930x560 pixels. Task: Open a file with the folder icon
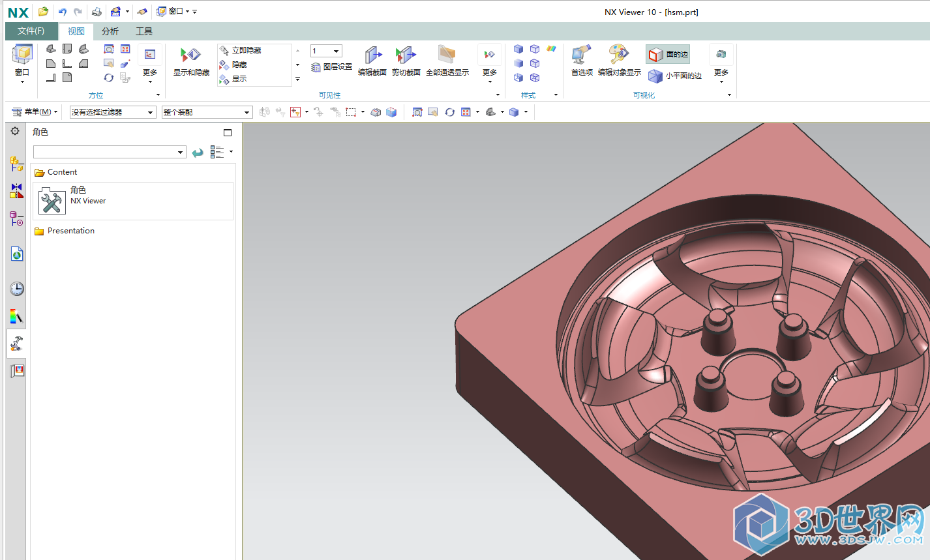[x=43, y=12]
